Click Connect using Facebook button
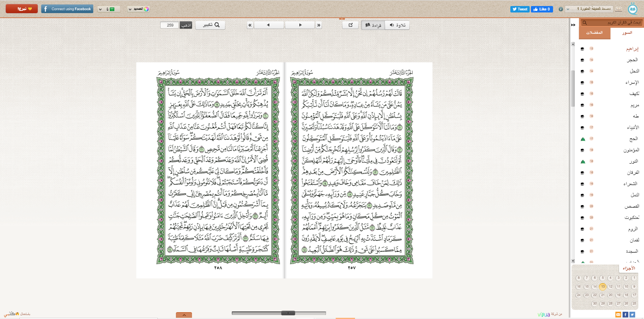This screenshot has width=644, height=319. point(67,9)
